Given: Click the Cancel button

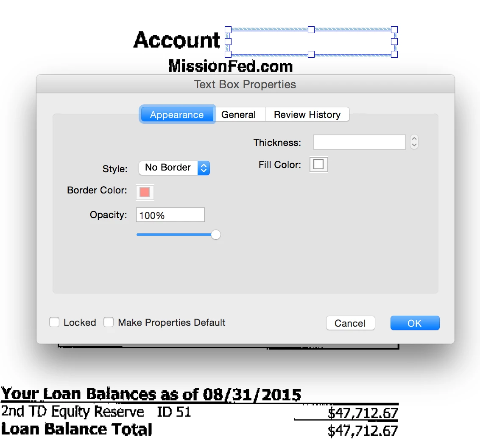Looking at the screenshot, I should coord(351,323).
